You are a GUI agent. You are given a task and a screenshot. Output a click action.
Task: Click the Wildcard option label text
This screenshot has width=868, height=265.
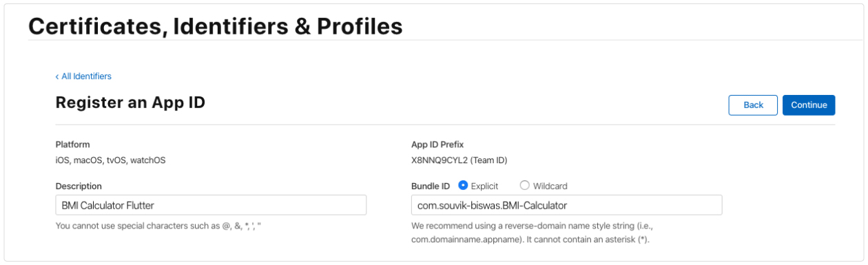pos(550,186)
